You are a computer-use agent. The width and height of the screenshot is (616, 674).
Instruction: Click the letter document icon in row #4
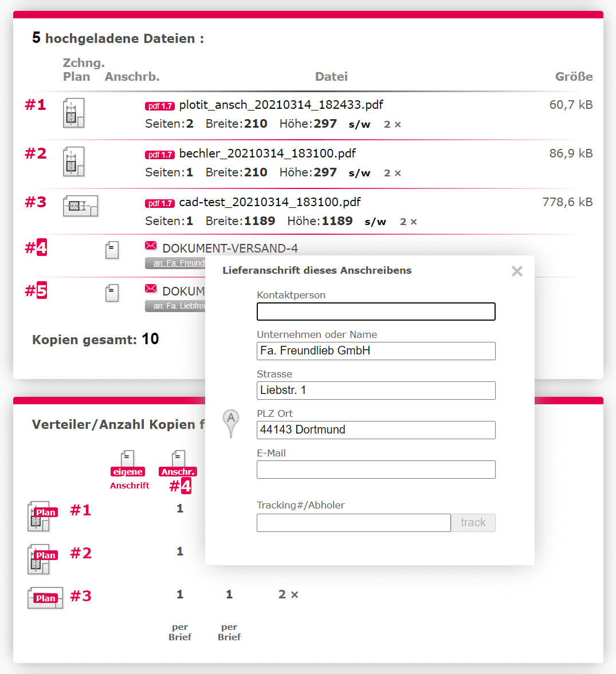[112, 250]
